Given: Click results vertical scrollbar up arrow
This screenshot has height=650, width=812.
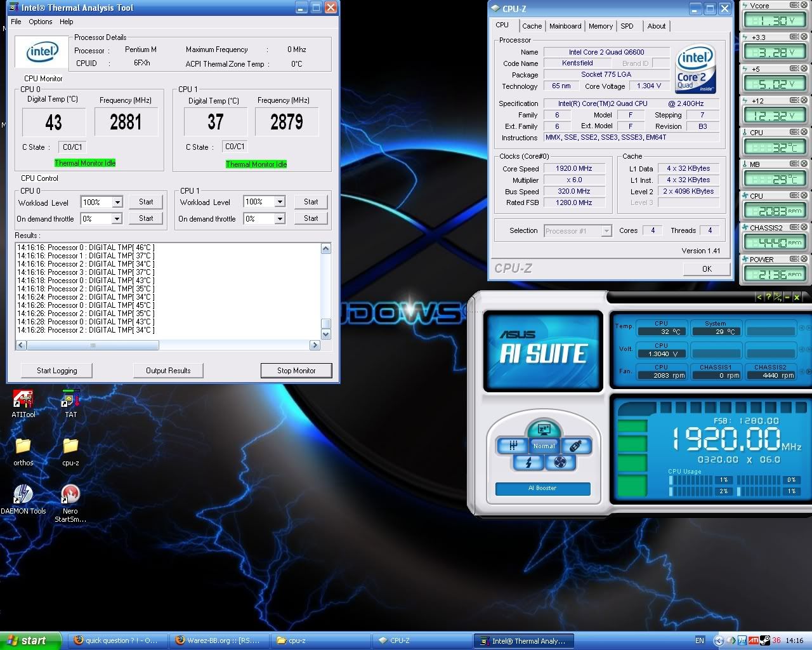Looking at the screenshot, I should 326,248.
